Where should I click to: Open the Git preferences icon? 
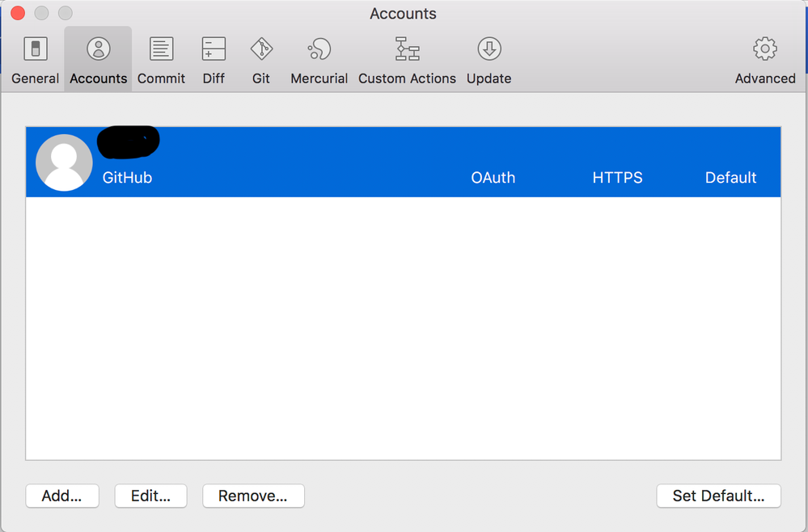coord(261,49)
